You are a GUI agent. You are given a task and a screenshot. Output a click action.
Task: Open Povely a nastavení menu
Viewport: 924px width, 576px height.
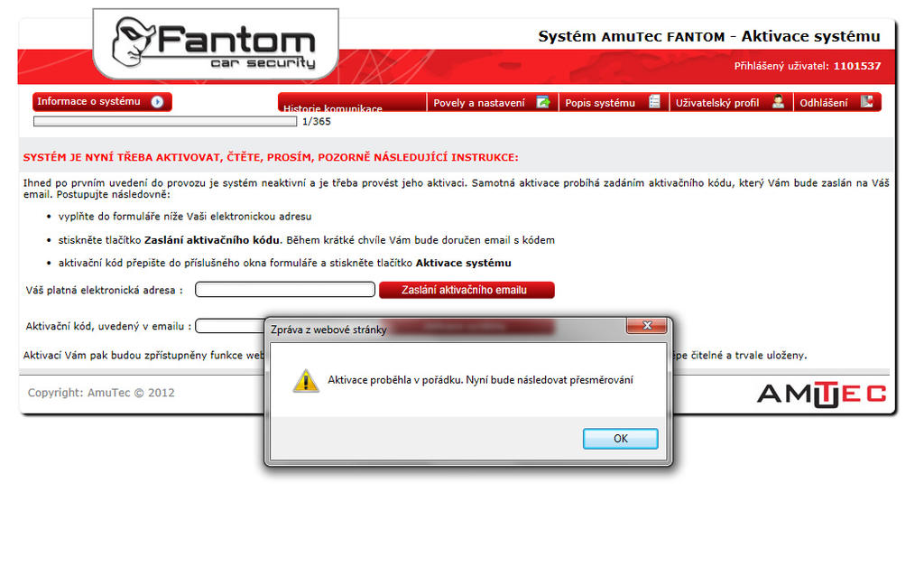(492, 103)
